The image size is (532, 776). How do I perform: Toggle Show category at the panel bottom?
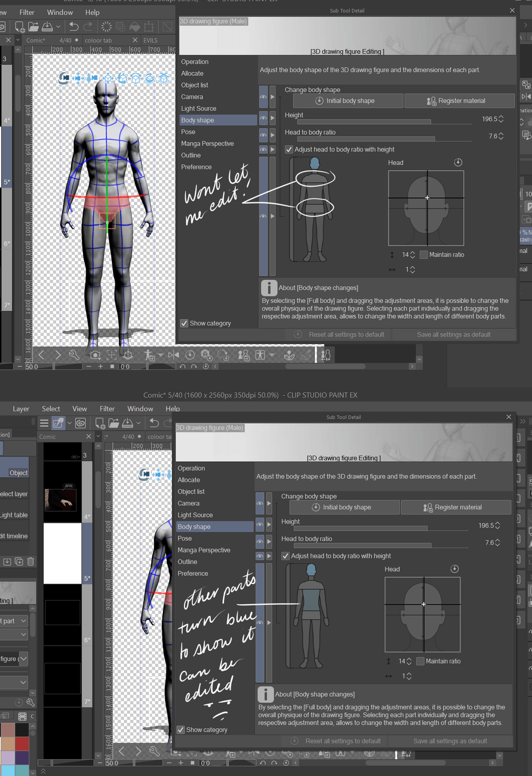tap(184, 323)
